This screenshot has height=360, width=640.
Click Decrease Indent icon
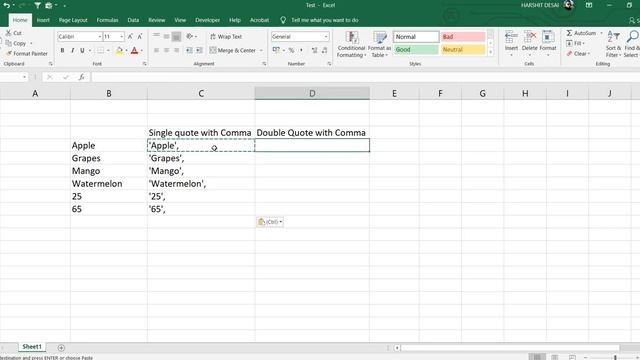coord(189,51)
